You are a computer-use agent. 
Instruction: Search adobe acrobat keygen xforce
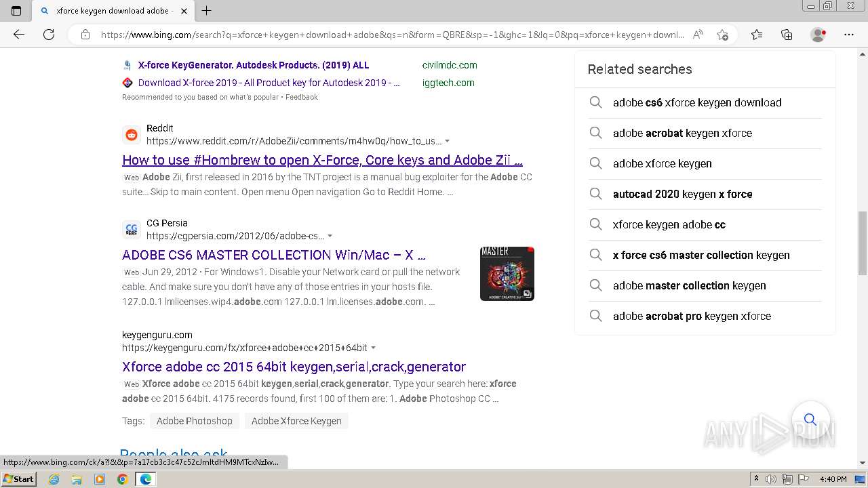705,133
